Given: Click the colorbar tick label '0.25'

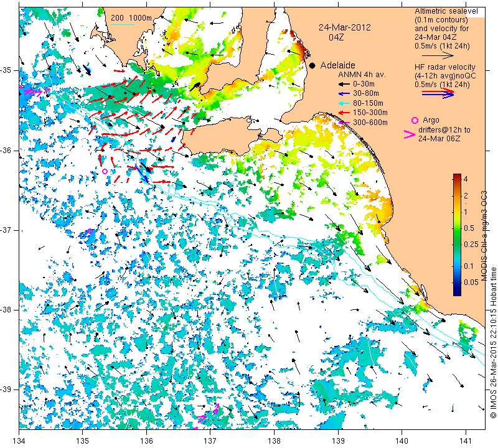Looking at the screenshot, I should (471, 244).
